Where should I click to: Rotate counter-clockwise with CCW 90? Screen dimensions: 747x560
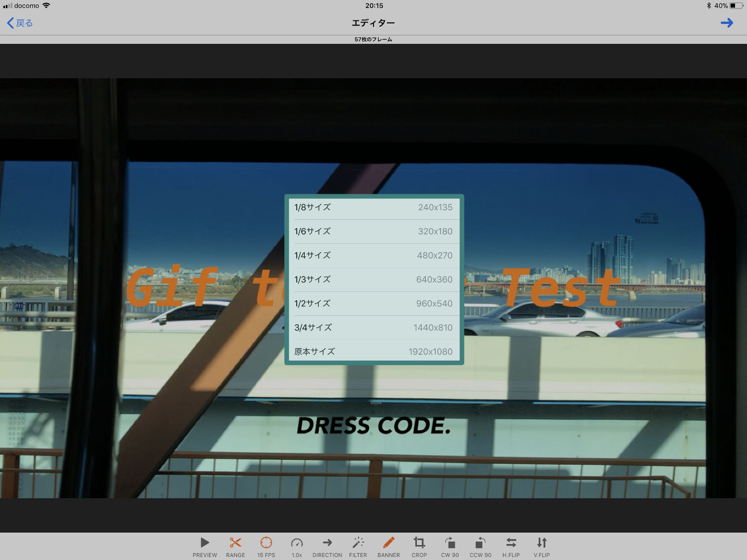480,547
